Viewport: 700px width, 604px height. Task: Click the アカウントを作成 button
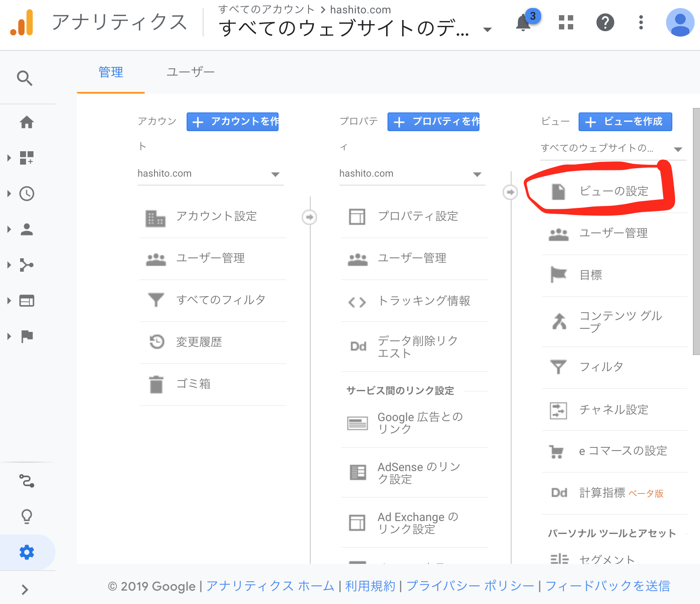233,122
